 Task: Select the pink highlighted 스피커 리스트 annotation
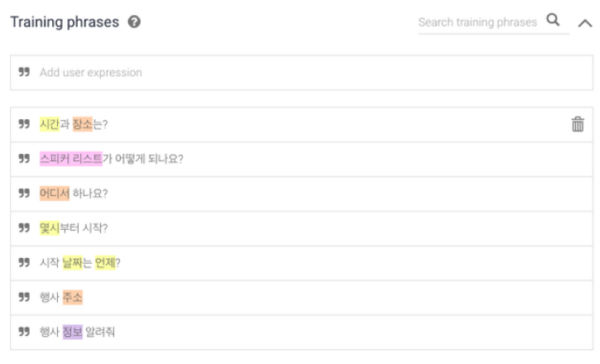[71, 159]
